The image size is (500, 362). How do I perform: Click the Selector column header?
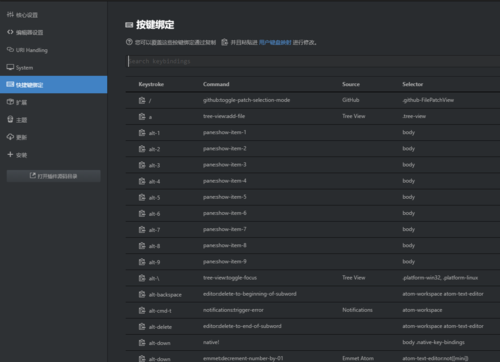point(412,84)
